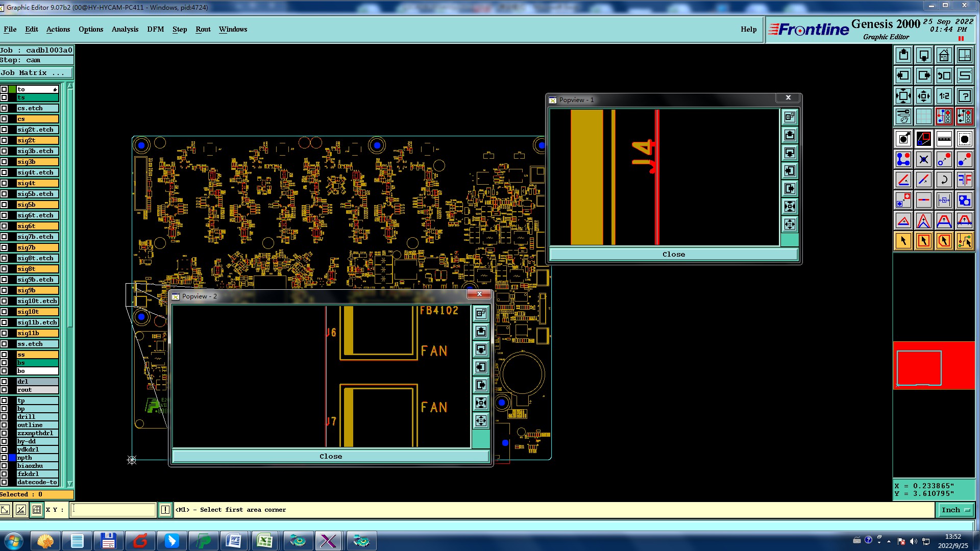Image resolution: width=980 pixels, height=551 pixels.
Task: Toggle checkbox for sig3b layer
Action: pyautogui.click(x=4, y=162)
